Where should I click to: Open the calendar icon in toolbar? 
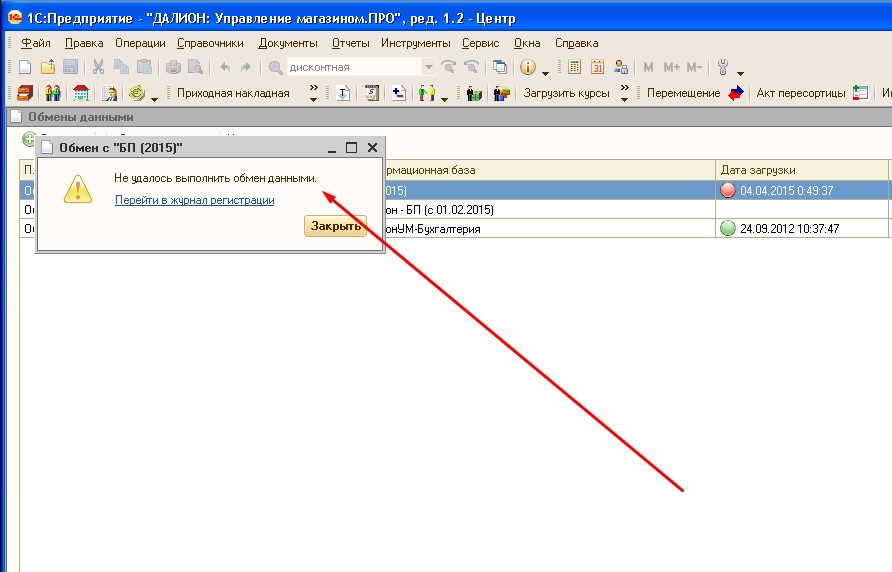pyautogui.click(x=598, y=67)
